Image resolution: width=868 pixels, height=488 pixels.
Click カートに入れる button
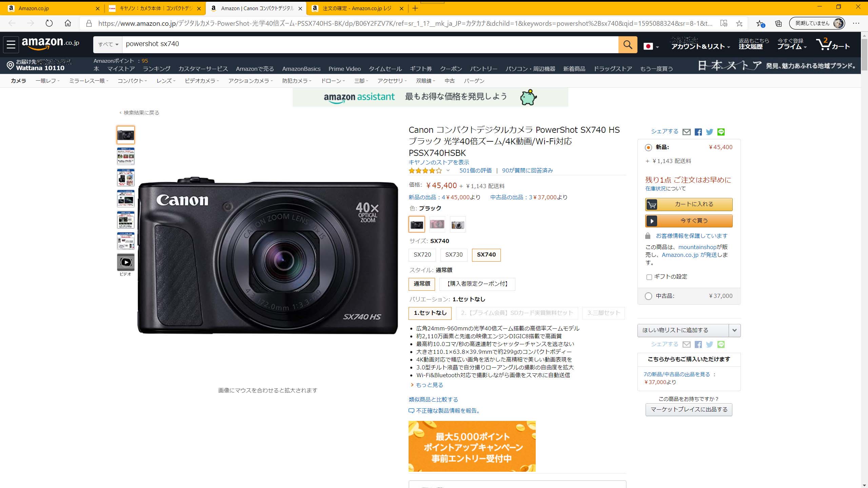pos(689,204)
